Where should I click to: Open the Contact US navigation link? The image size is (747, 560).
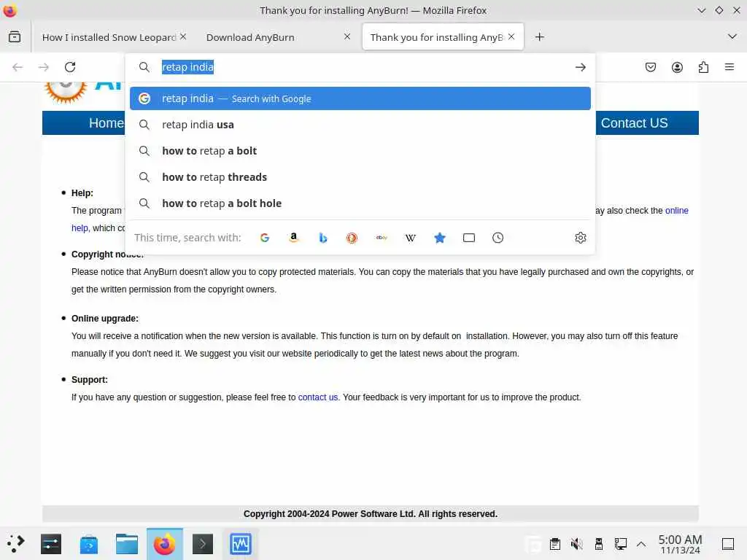coord(634,122)
